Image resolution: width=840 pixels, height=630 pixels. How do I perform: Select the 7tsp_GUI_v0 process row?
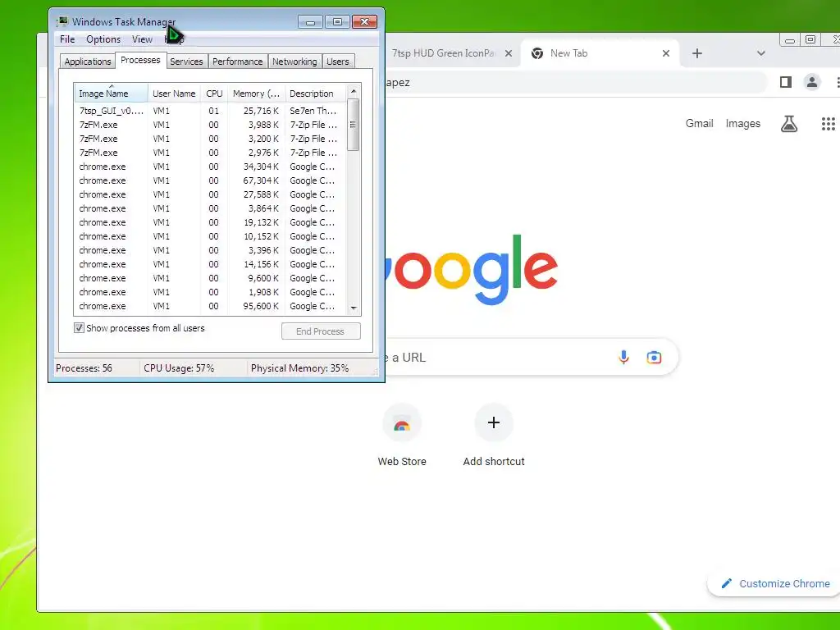tap(210, 111)
